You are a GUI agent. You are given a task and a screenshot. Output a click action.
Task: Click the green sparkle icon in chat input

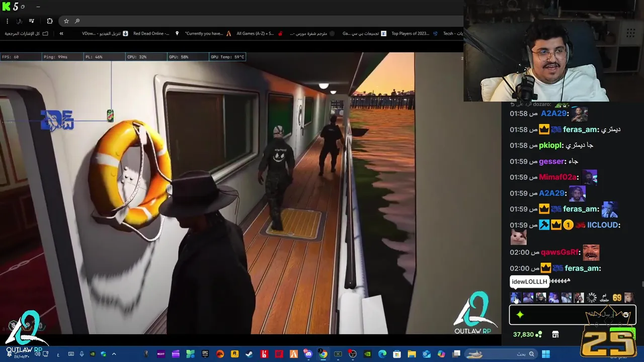coord(520,315)
